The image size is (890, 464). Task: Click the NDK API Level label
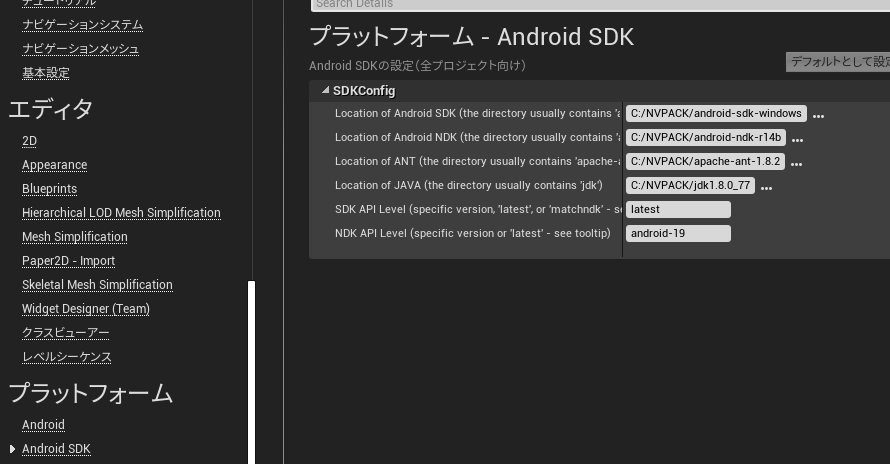(x=473, y=233)
